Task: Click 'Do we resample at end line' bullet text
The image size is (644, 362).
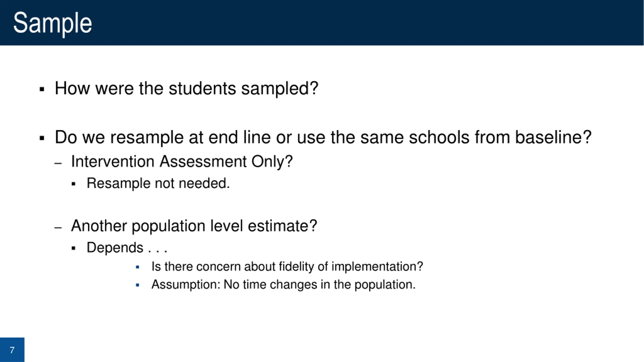Action: point(323,138)
